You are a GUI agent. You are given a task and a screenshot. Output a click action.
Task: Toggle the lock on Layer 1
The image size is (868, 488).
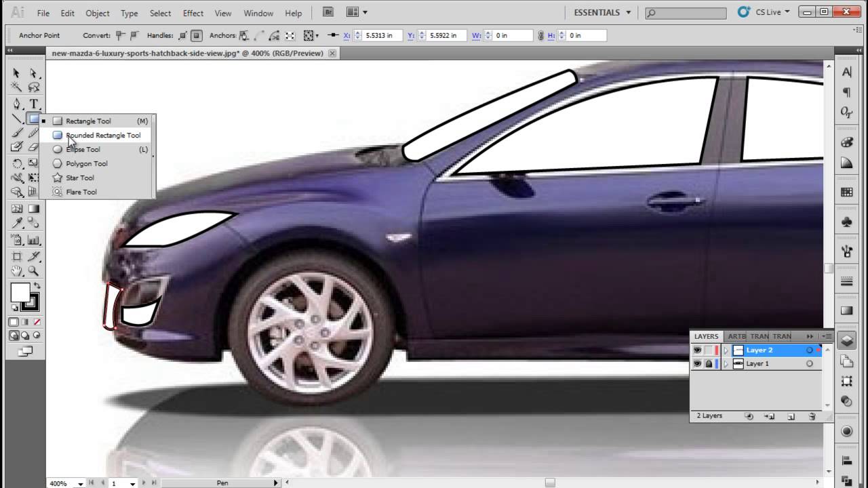pos(708,364)
